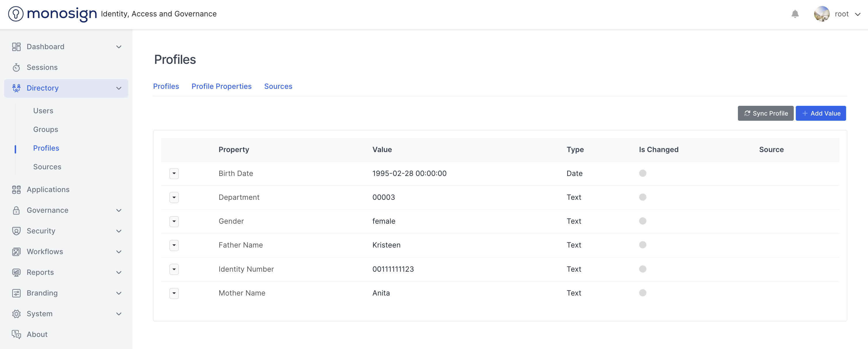868x349 pixels.
Task: Click the Security shield icon
Action: (x=16, y=231)
